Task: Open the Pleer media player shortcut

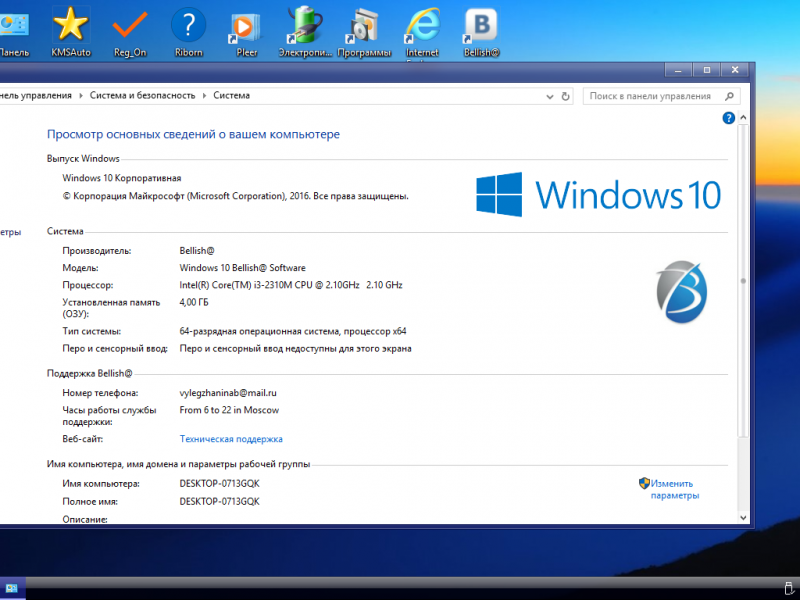Action: tap(246, 31)
